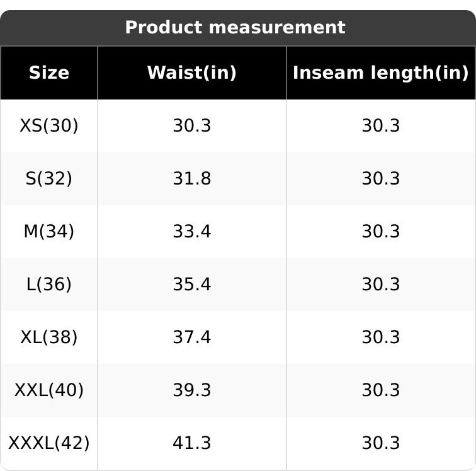
Task: Select the XL(38) size cell
Action: [49, 338]
